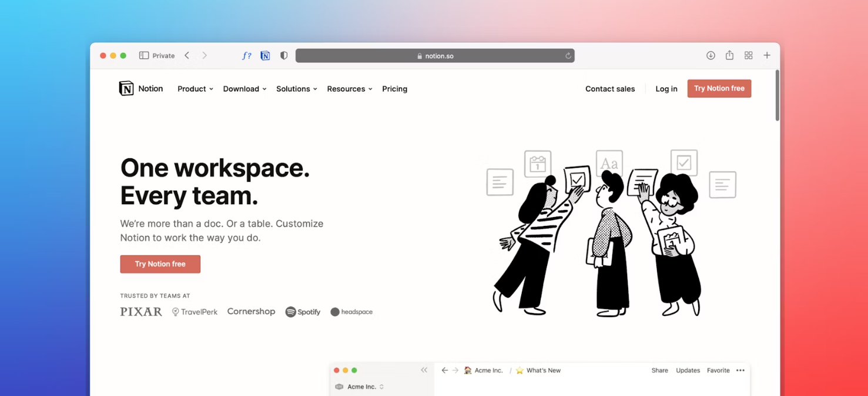Click the Spotify logo

[x=303, y=312]
